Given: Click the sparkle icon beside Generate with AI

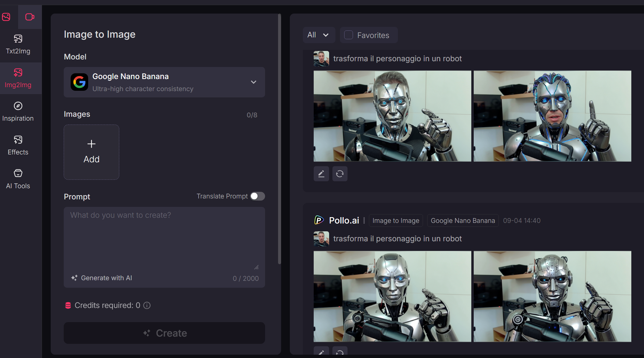Looking at the screenshot, I should [74, 278].
